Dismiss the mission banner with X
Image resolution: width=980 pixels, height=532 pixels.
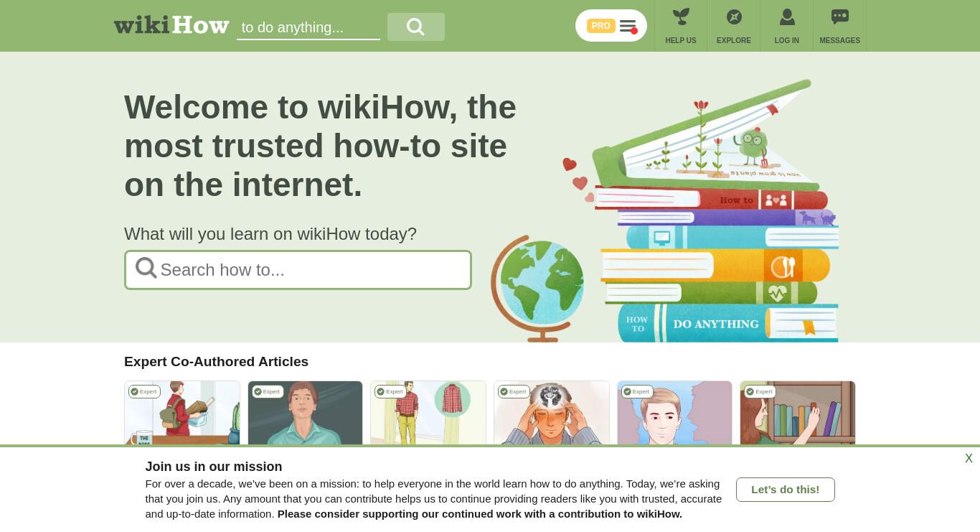pos(969,459)
